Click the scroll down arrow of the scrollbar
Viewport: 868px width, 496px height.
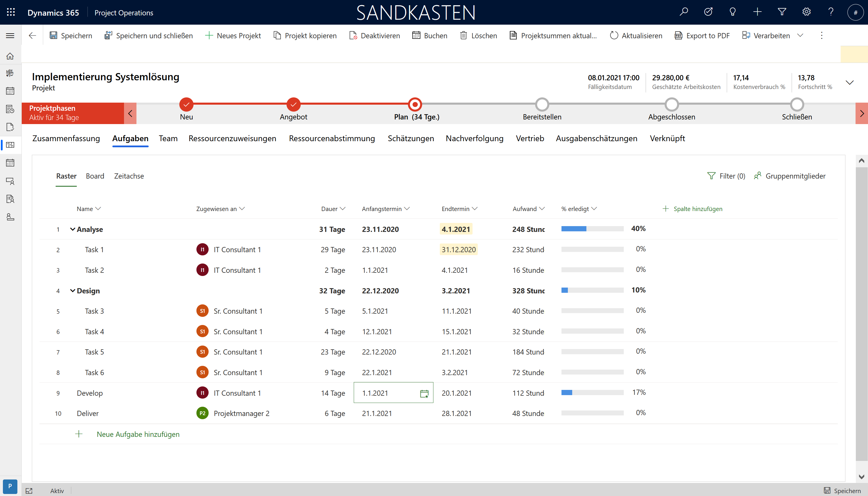(862, 477)
